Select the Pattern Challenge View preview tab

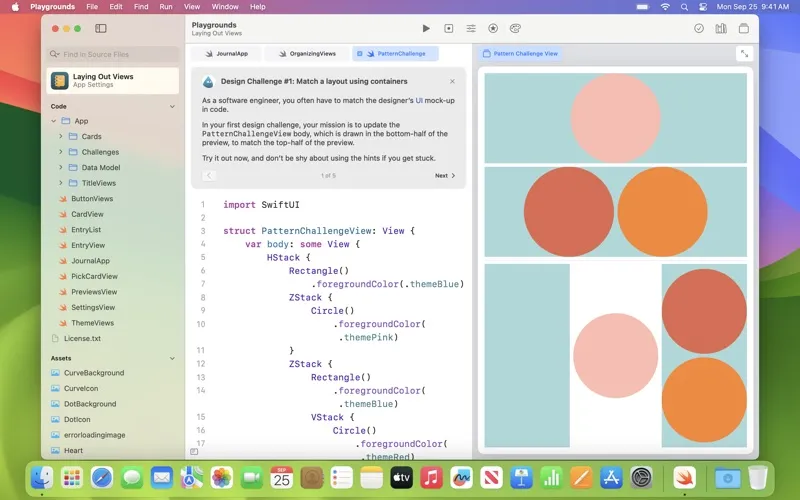(520, 54)
